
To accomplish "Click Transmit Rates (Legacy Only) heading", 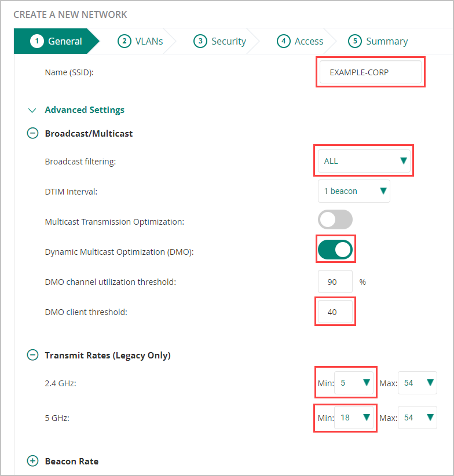I will pos(108,355).
